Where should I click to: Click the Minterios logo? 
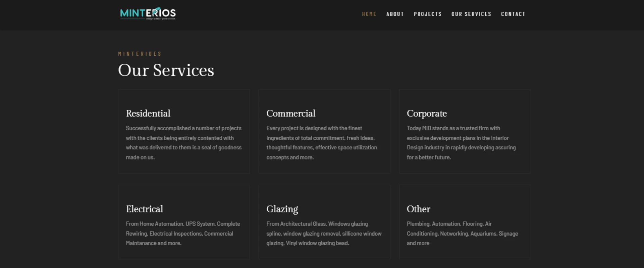coord(148,13)
